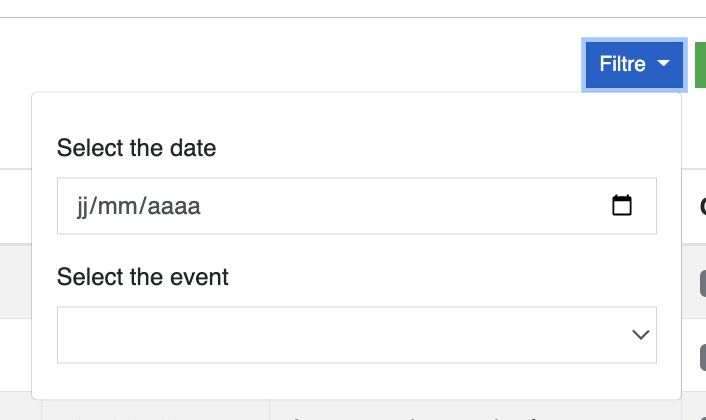This screenshot has height=420, width=706.
Task: Click the bottom table cell with cut-off text
Action: pyautogui.click(x=475, y=411)
